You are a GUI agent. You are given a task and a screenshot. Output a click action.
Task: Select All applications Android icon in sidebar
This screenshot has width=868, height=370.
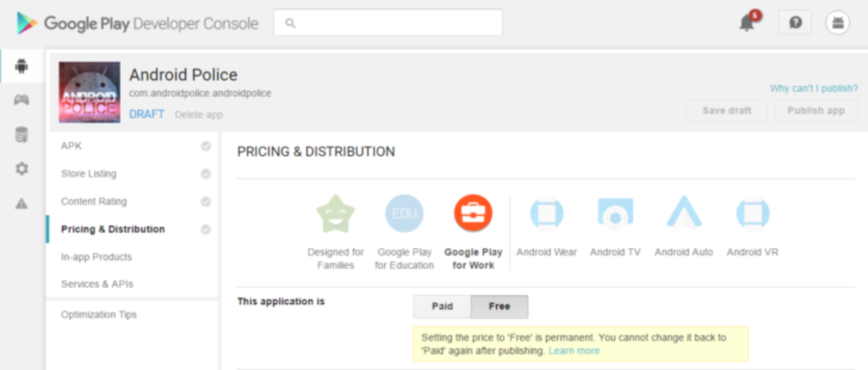tap(22, 66)
